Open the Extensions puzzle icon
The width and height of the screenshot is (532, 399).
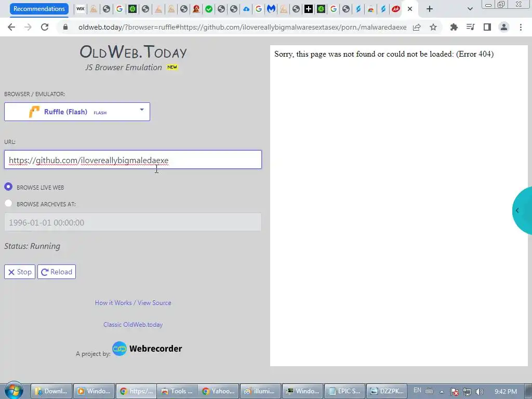[x=454, y=27]
